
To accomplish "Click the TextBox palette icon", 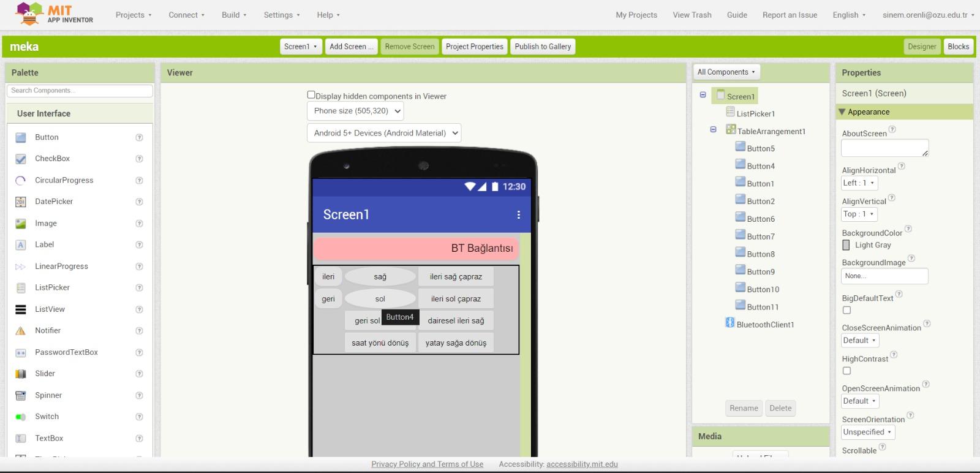I will coord(21,438).
